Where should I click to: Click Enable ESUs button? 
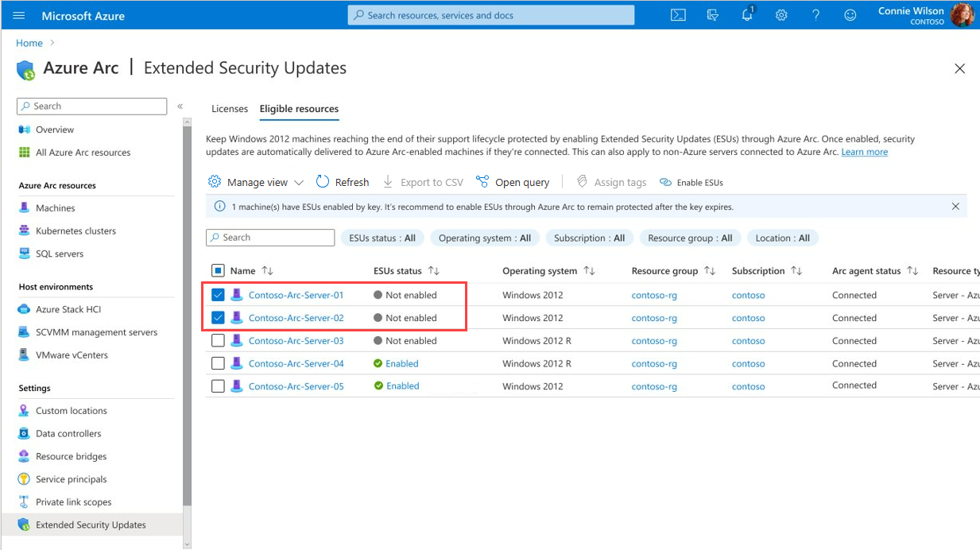(691, 182)
